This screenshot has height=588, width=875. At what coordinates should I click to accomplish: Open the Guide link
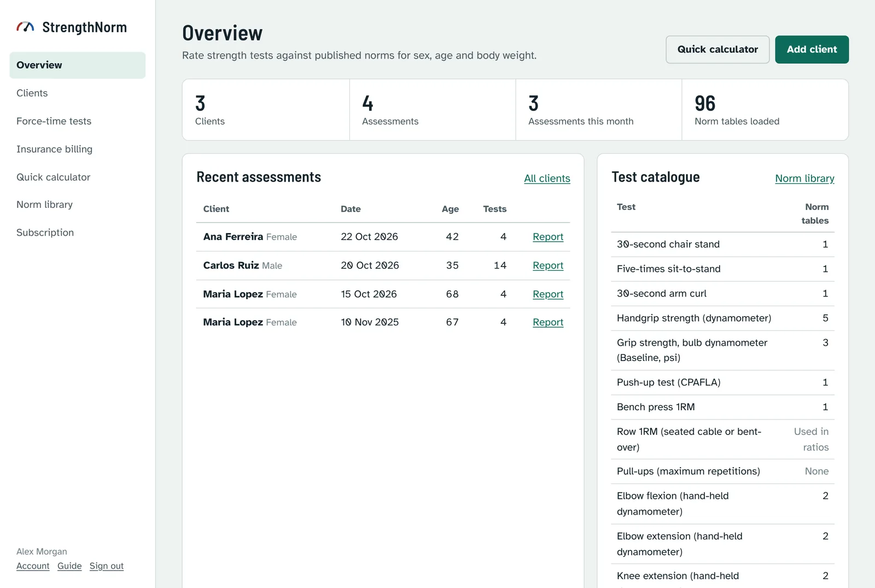point(69,566)
